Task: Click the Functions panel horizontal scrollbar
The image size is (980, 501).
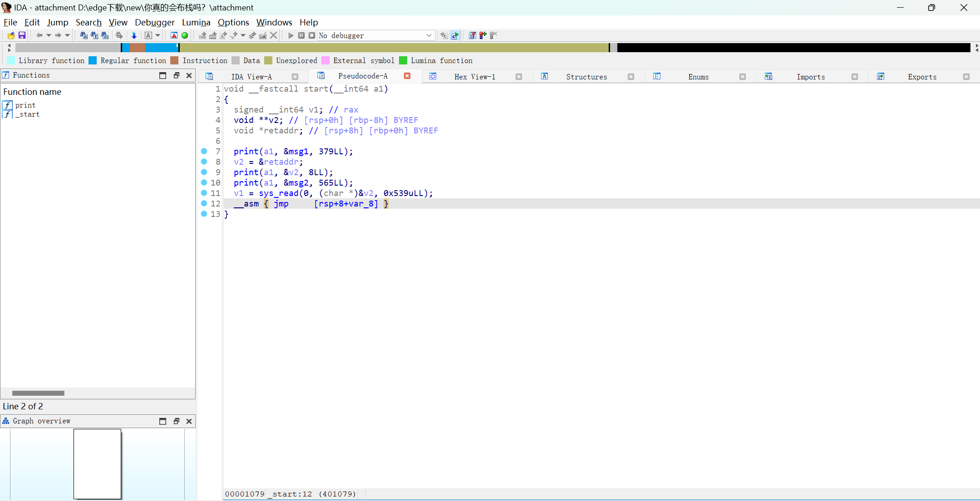Action: click(38, 393)
